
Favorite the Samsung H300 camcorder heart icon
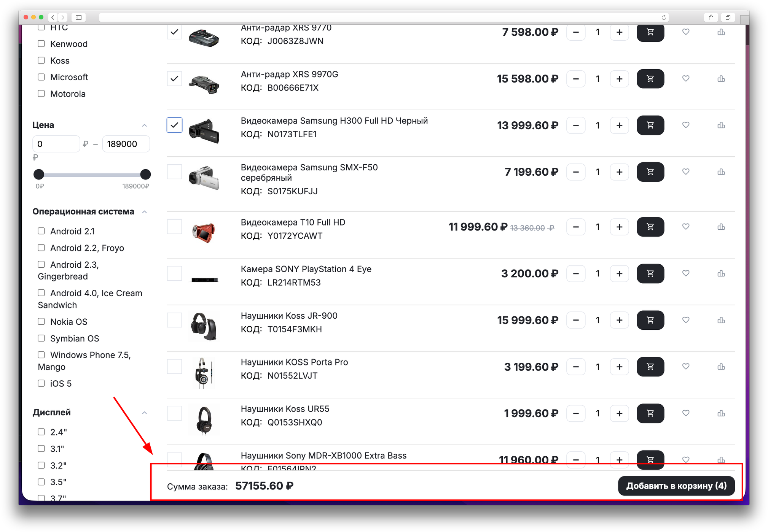click(685, 125)
